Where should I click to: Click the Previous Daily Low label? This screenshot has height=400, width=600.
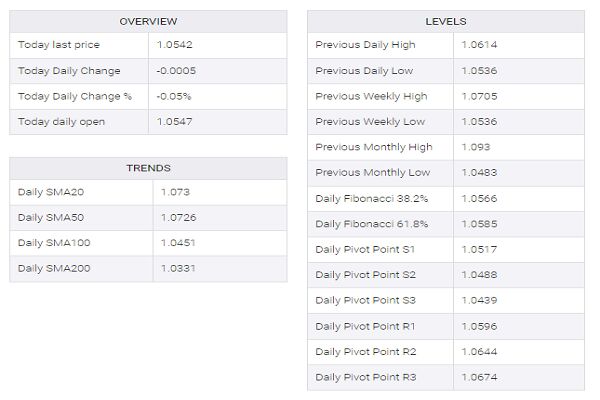tap(363, 71)
